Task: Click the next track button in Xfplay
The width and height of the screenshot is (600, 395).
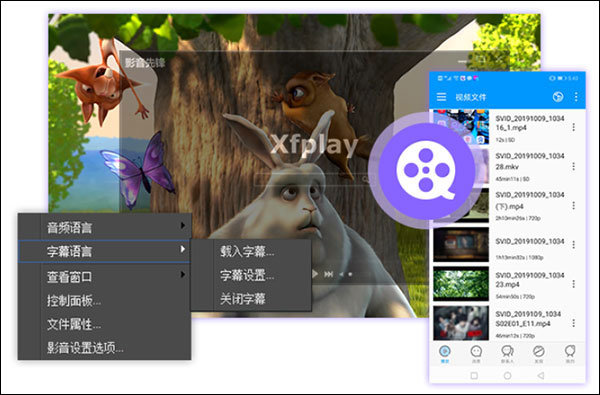Action: coord(328,274)
